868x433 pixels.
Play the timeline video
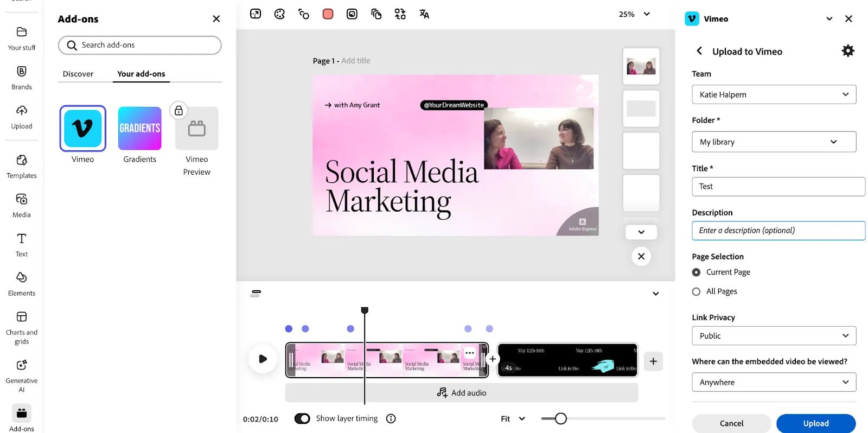pos(263,359)
